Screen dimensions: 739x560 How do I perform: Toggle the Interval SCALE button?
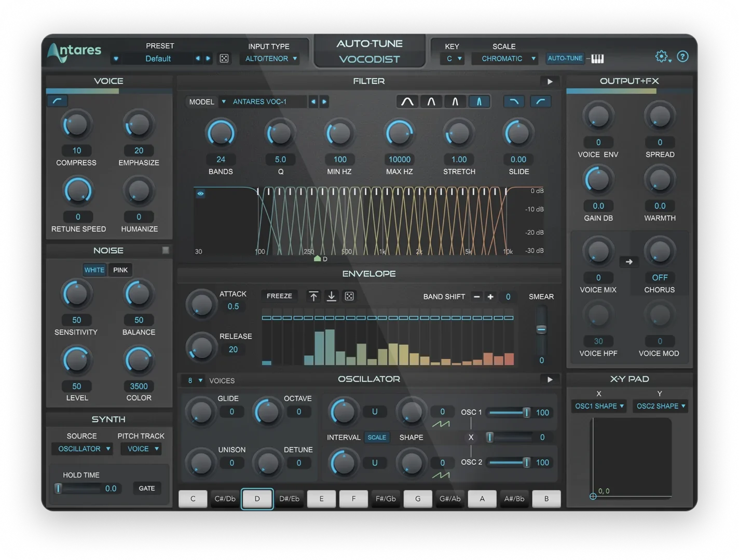(377, 438)
